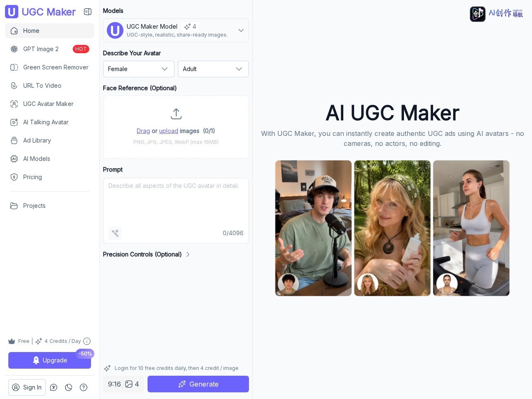Image resolution: width=532 pixels, height=399 pixels.
Task: Open the help question mark icon
Action: [x=84, y=387]
